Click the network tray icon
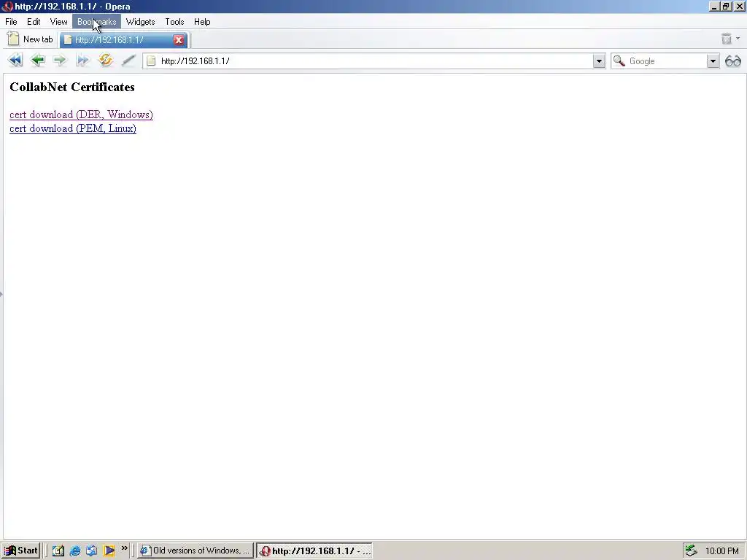The width and height of the screenshot is (747, 560). click(x=691, y=551)
